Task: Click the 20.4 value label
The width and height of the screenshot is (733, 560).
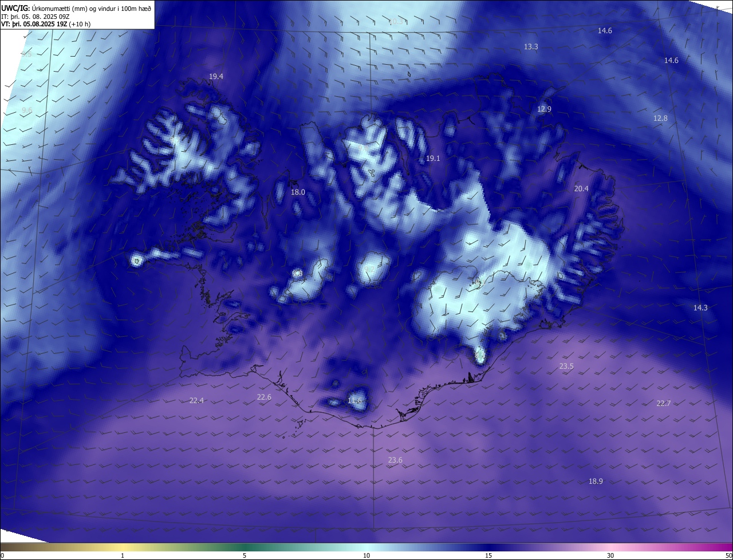Action: [581, 188]
